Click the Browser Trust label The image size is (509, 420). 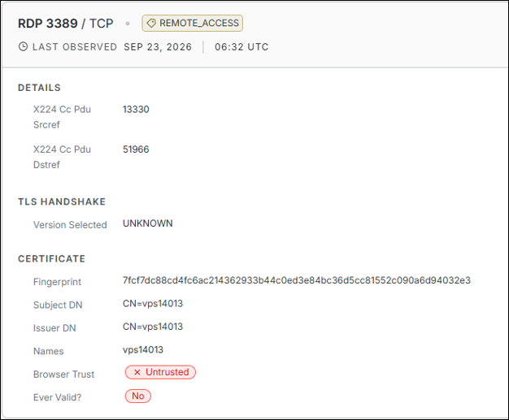tap(63, 375)
